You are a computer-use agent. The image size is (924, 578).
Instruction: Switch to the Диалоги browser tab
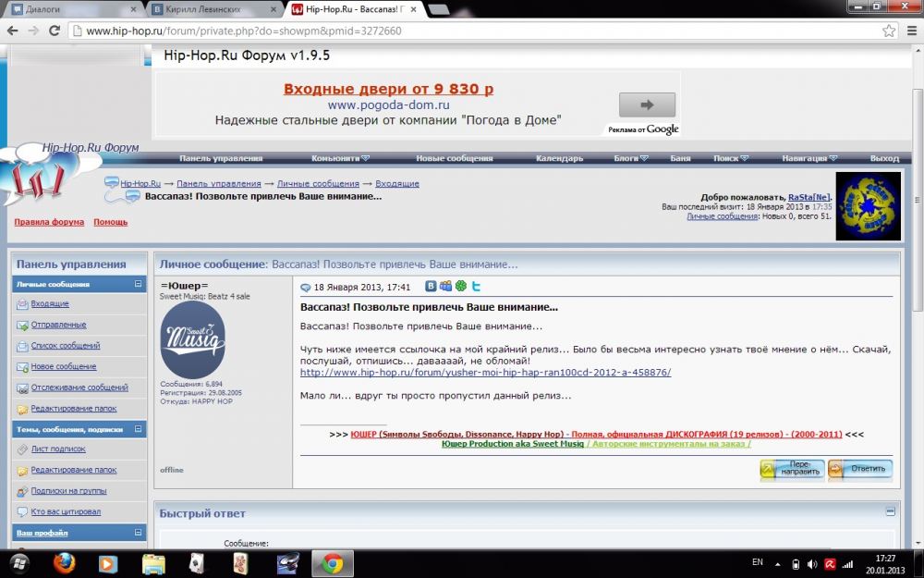tap(74, 9)
